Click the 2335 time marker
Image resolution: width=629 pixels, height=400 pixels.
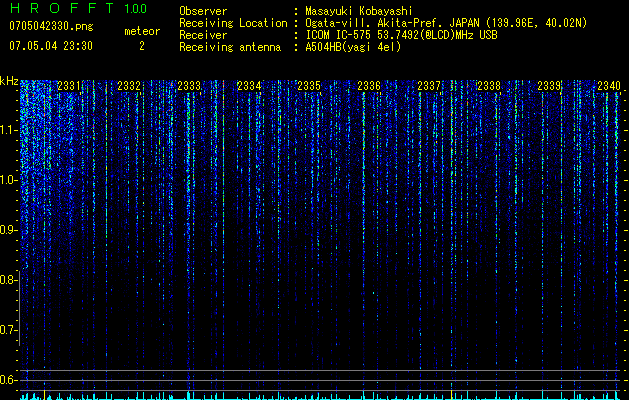tap(309, 86)
